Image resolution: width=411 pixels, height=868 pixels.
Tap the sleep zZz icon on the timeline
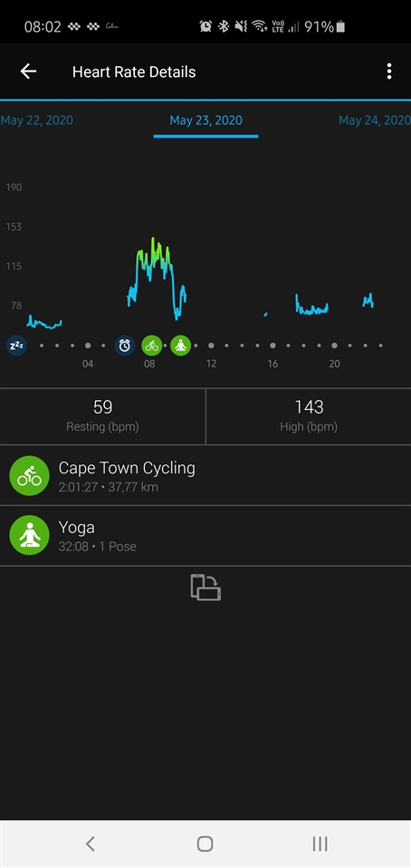16,346
